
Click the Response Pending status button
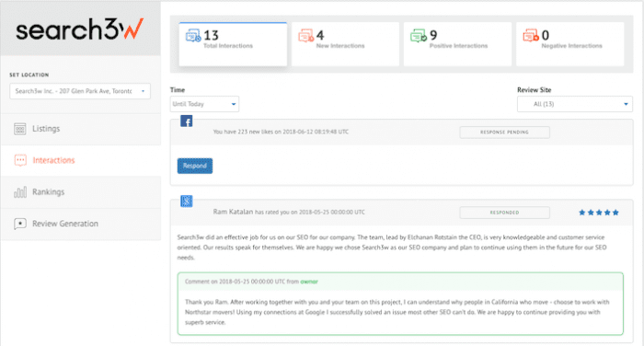coord(505,133)
